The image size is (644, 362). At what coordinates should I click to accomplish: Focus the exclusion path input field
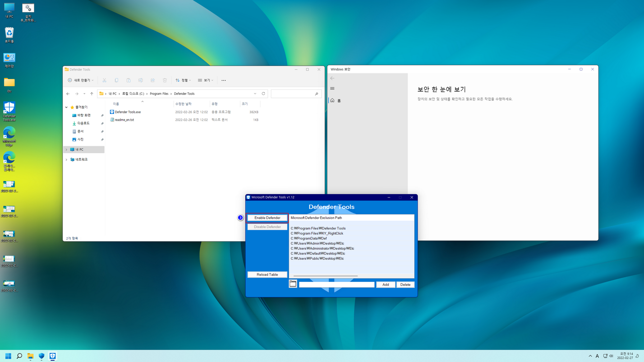pos(337,284)
